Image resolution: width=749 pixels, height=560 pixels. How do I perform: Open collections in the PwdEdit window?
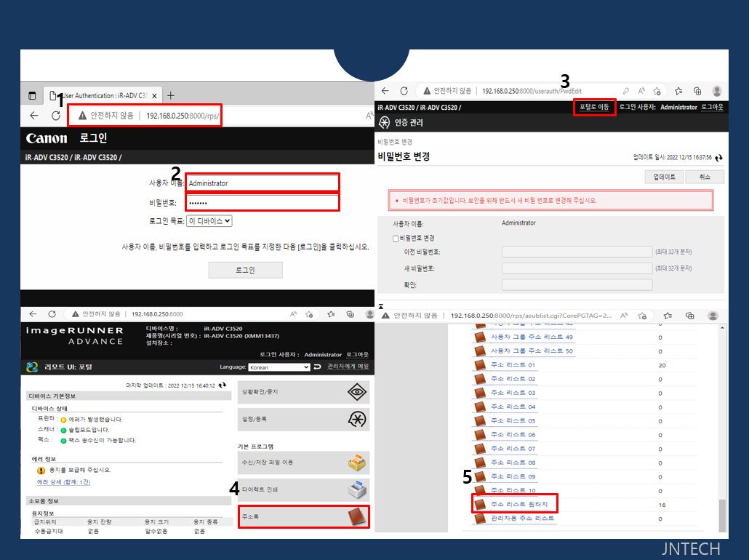697,91
